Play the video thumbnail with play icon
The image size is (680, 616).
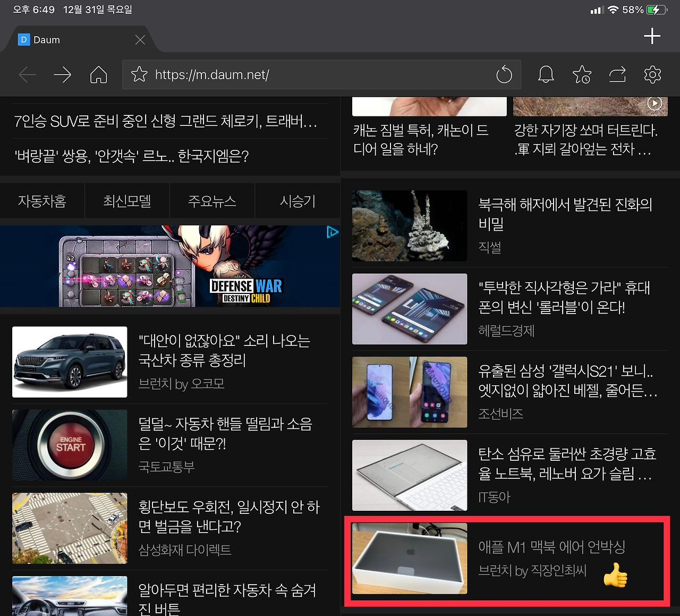pos(590,106)
